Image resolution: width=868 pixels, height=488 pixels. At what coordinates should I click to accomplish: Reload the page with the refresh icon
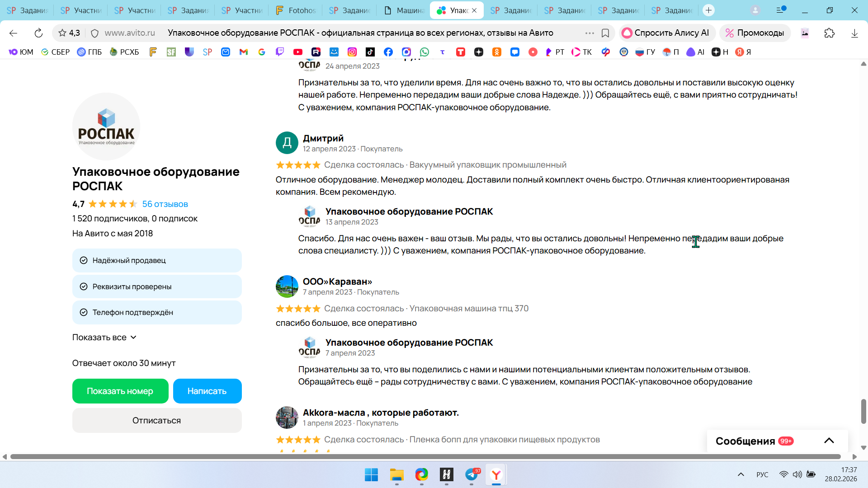click(x=38, y=33)
